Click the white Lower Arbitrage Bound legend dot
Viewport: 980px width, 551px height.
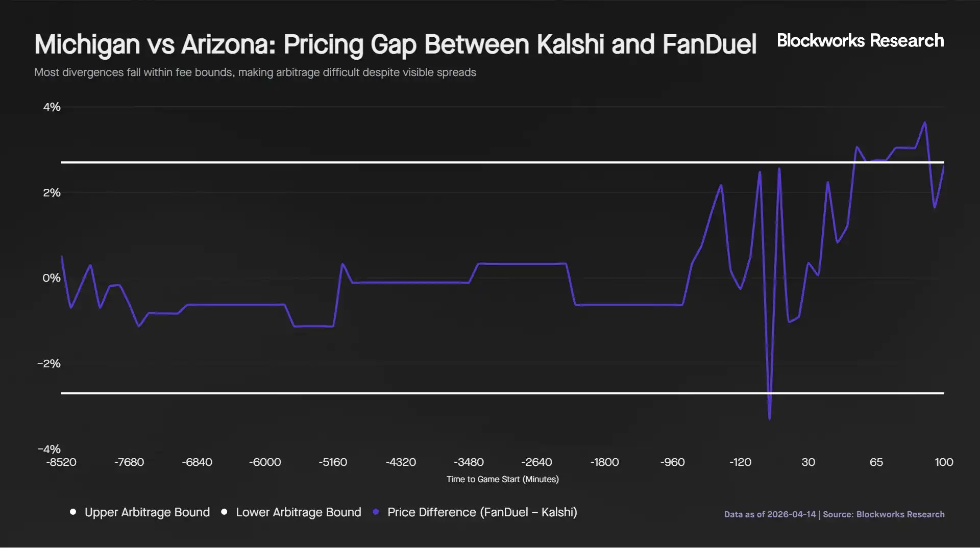click(x=224, y=512)
